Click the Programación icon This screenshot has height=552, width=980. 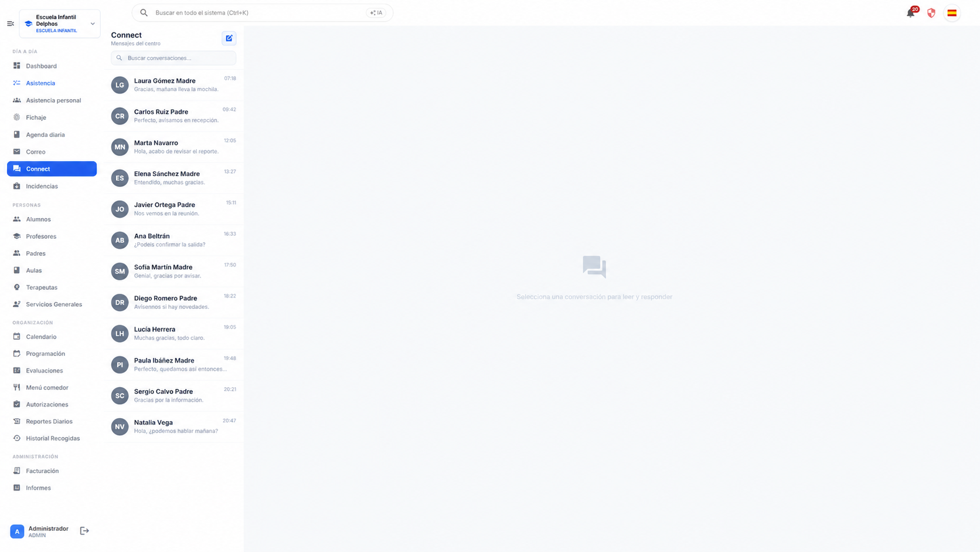point(17,354)
